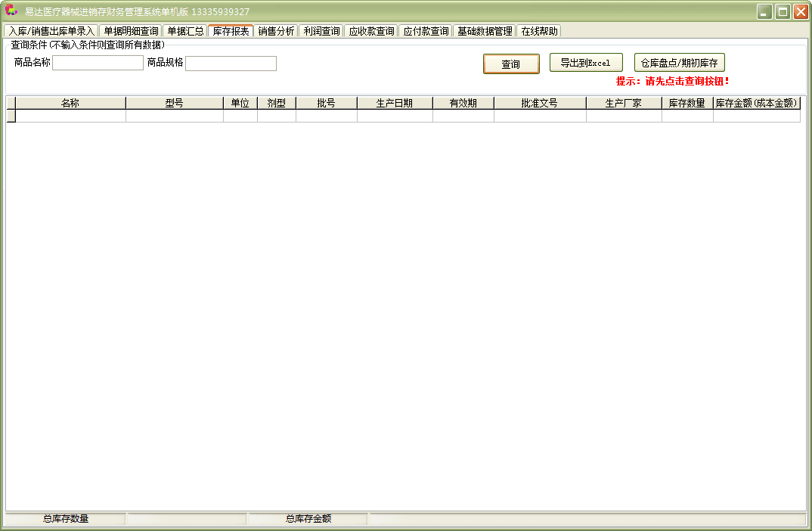Open the 应付款查询 tab
This screenshot has height=531, width=812.
tap(425, 31)
